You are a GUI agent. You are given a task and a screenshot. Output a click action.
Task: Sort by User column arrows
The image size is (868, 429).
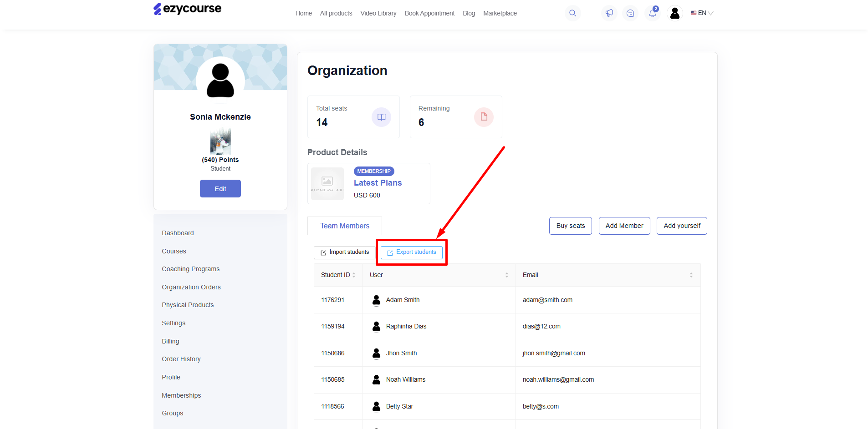(506, 275)
